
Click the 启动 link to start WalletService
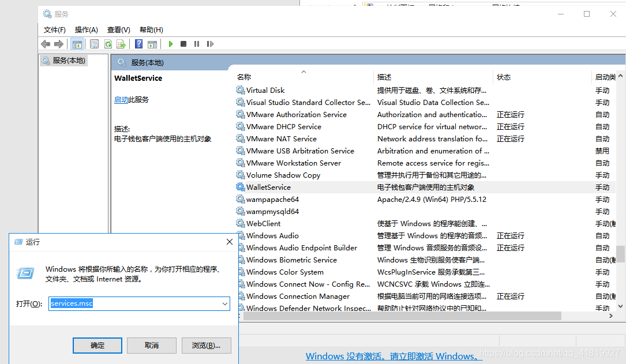(121, 99)
